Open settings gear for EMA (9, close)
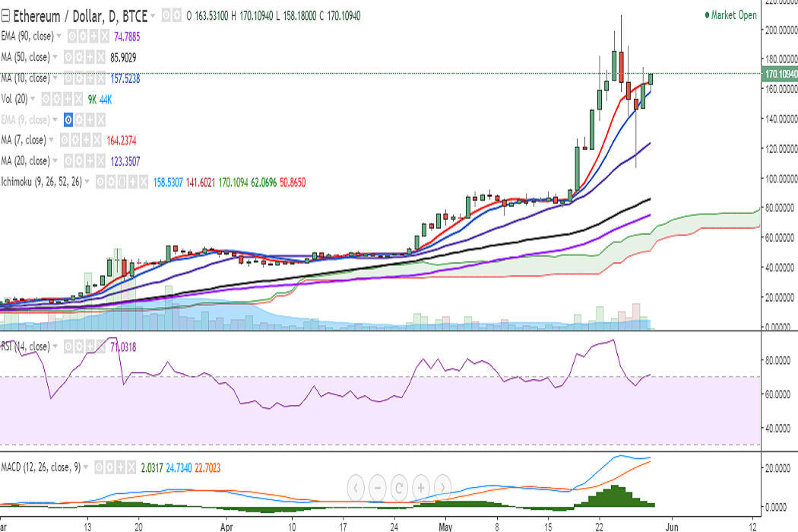The width and height of the screenshot is (798, 532). tap(79, 119)
